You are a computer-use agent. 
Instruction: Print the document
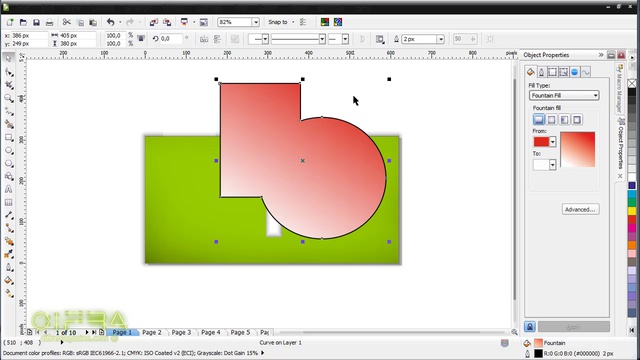(49, 22)
